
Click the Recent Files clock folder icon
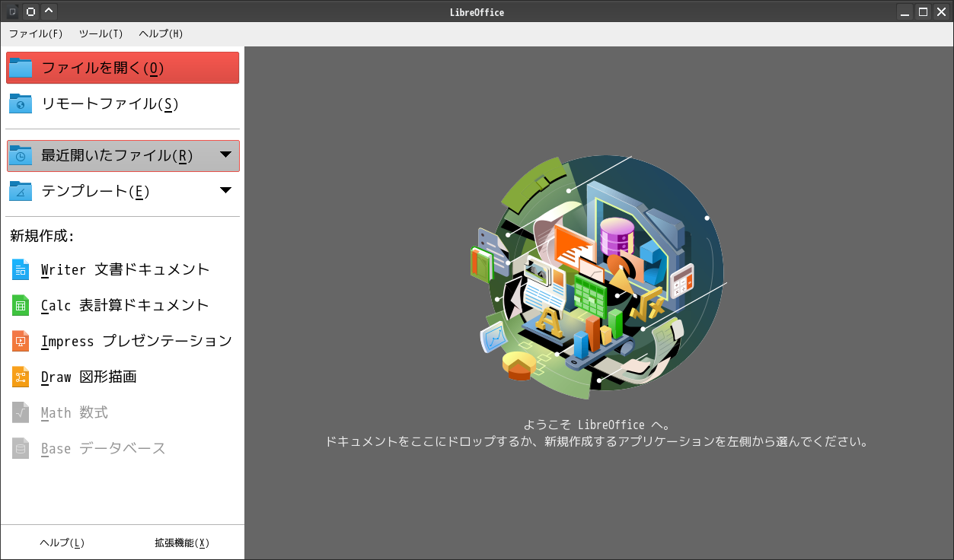point(21,155)
